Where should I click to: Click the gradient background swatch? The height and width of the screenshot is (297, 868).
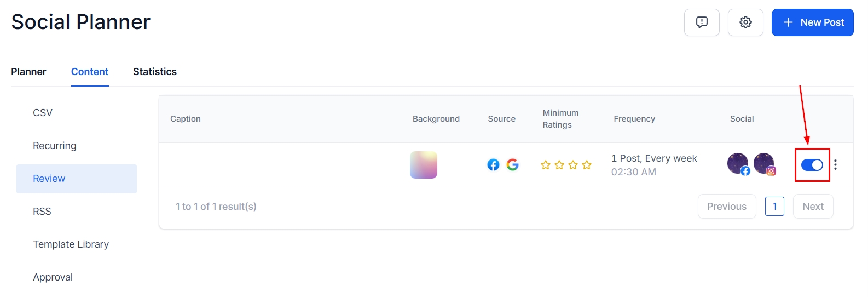424,165
